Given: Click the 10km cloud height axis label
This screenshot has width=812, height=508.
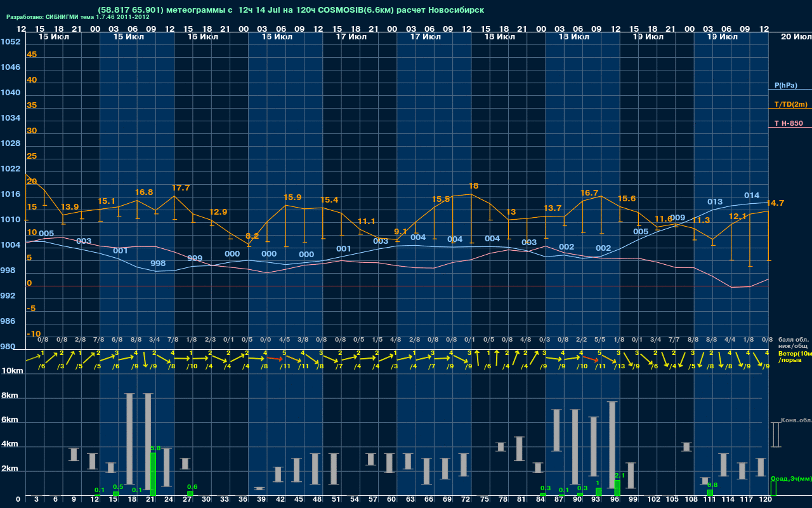Looking at the screenshot, I should [x=13, y=370].
